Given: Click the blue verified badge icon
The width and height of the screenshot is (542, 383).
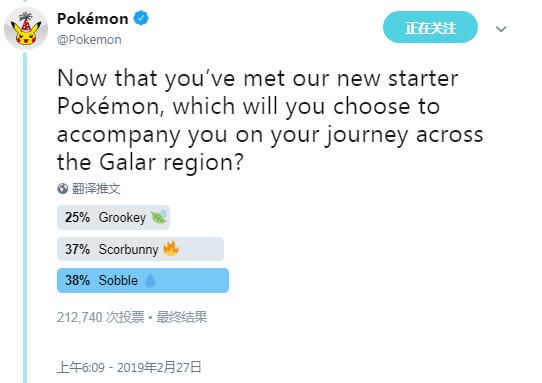Looking at the screenshot, I should pyautogui.click(x=141, y=18).
